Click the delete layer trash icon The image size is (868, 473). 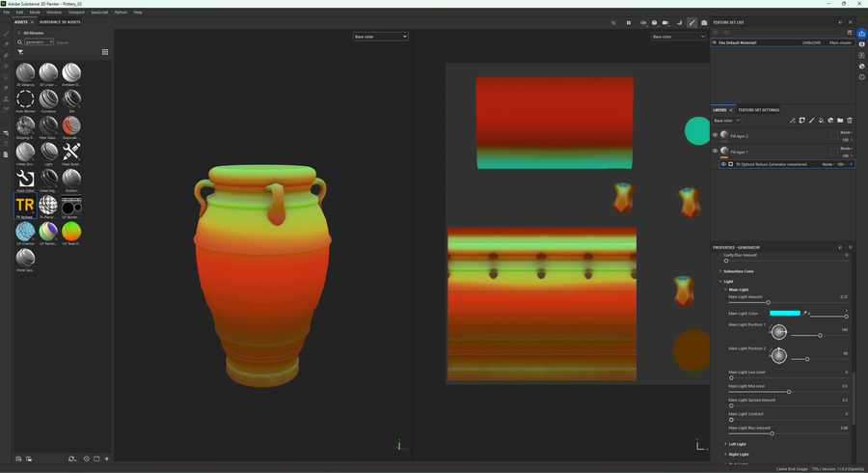(x=850, y=121)
